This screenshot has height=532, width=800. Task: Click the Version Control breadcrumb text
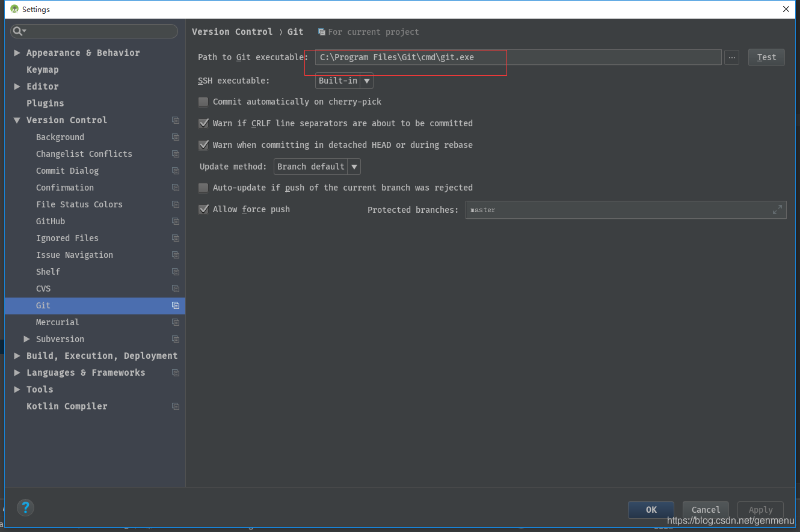232,32
